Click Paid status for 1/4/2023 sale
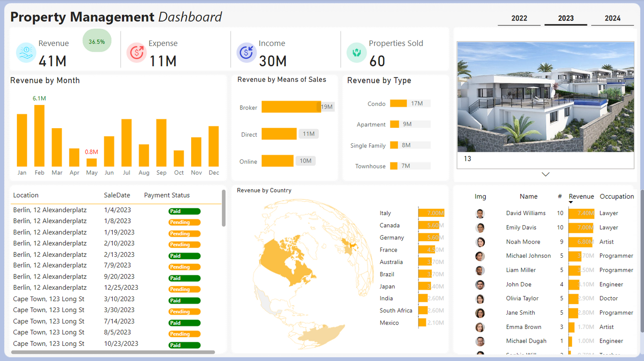The image size is (644, 361). coord(184,211)
